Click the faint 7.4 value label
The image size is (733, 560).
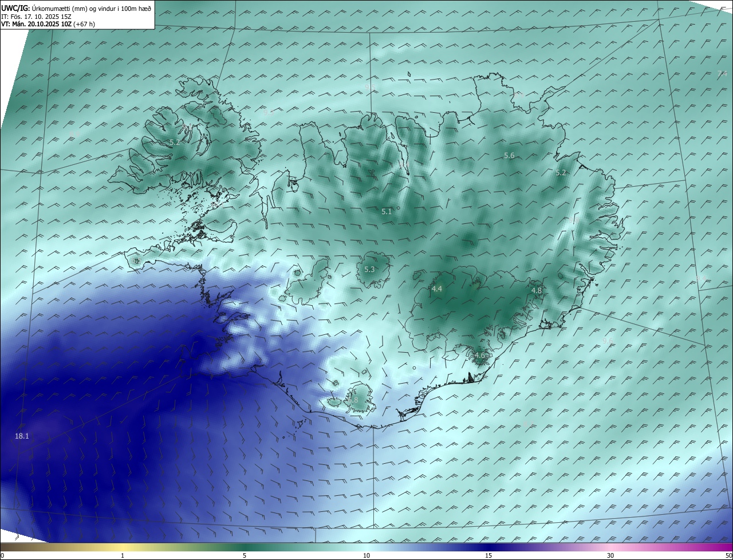click(x=722, y=73)
